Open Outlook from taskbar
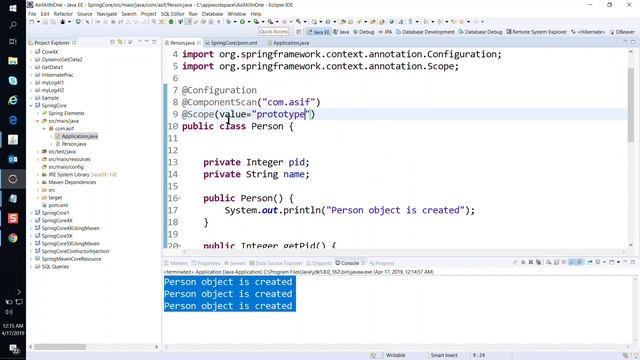The image size is (640, 360). [13, 159]
